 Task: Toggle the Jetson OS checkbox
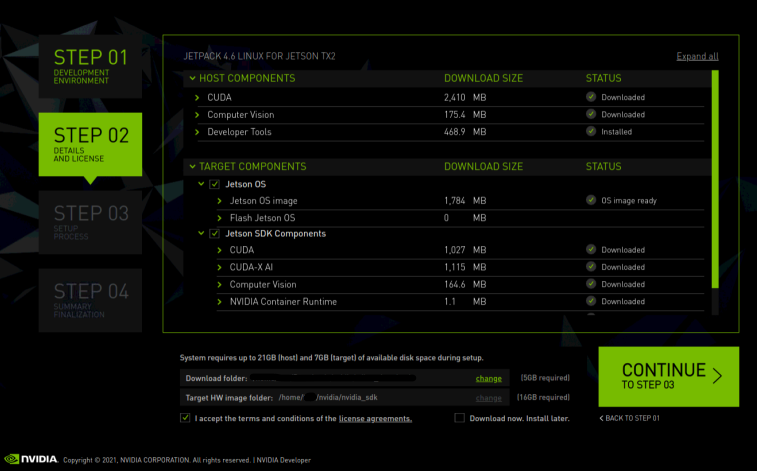tap(214, 184)
